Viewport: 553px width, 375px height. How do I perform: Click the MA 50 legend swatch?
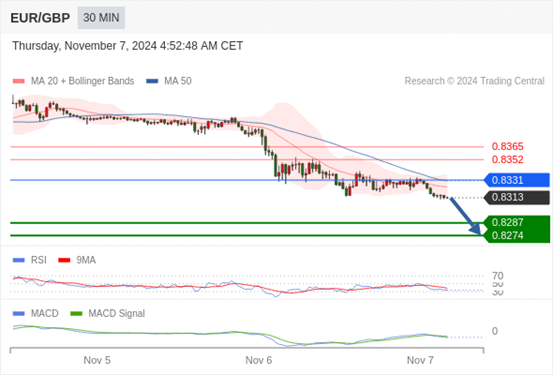coord(152,81)
